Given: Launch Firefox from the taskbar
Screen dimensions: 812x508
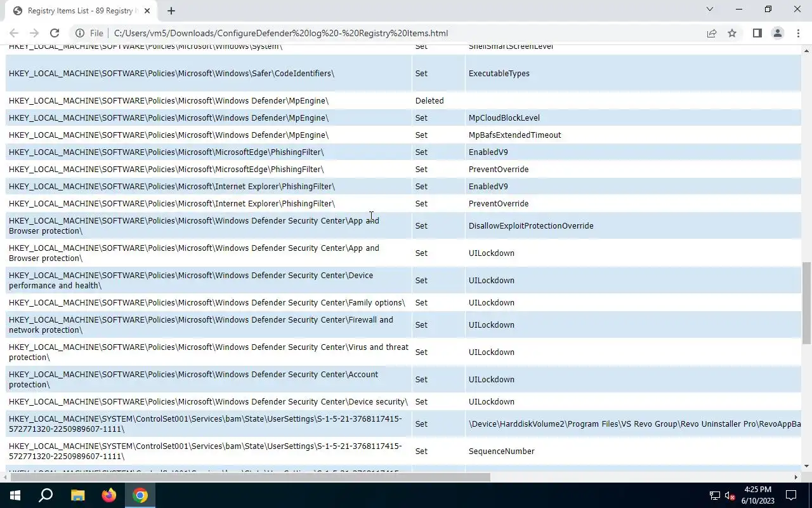Looking at the screenshot, I should (x=109, y=495).
